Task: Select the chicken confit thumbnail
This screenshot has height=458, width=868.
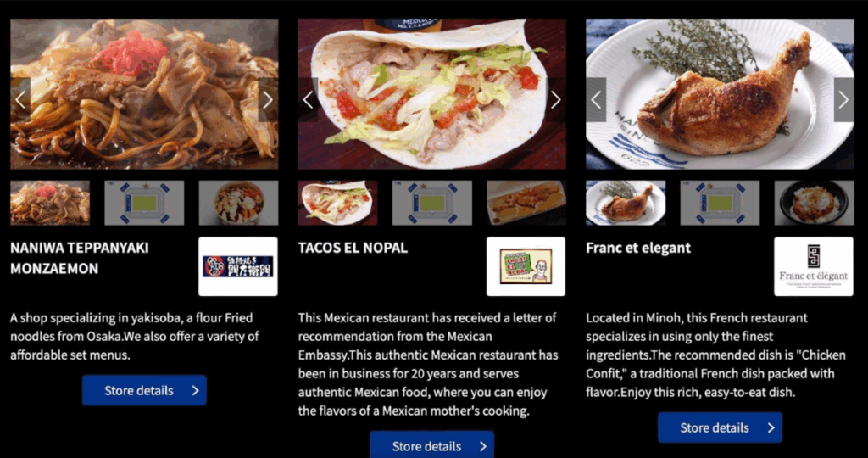Action: point(626,203)
